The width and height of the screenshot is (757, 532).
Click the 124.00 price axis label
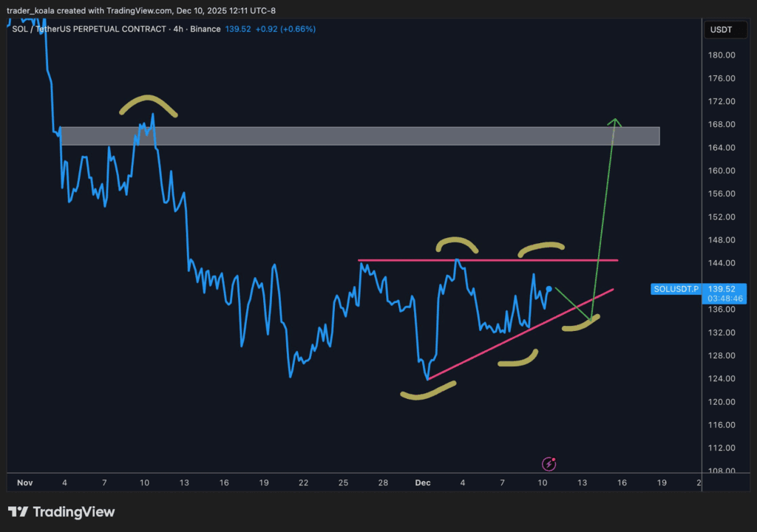(x=722, y=379)
